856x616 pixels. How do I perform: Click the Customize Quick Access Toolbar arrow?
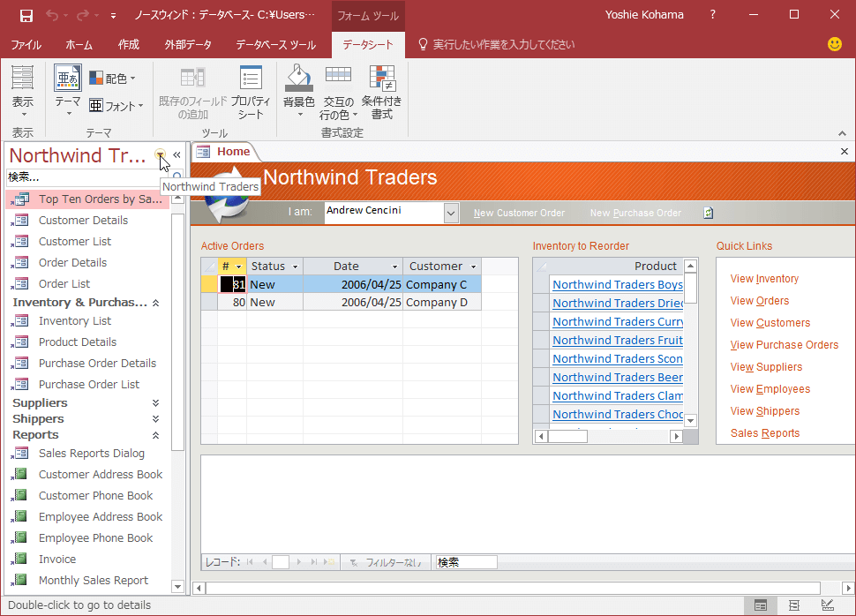tap(113, 16)
